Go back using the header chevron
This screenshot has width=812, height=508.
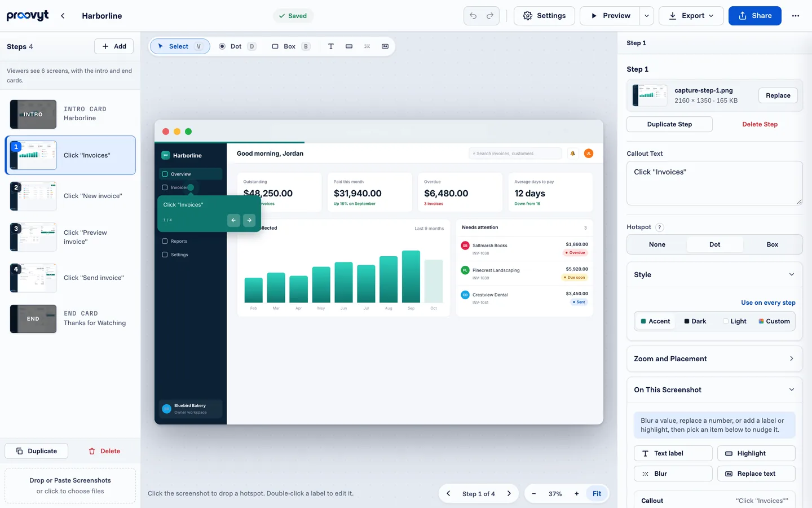point(63,16)
